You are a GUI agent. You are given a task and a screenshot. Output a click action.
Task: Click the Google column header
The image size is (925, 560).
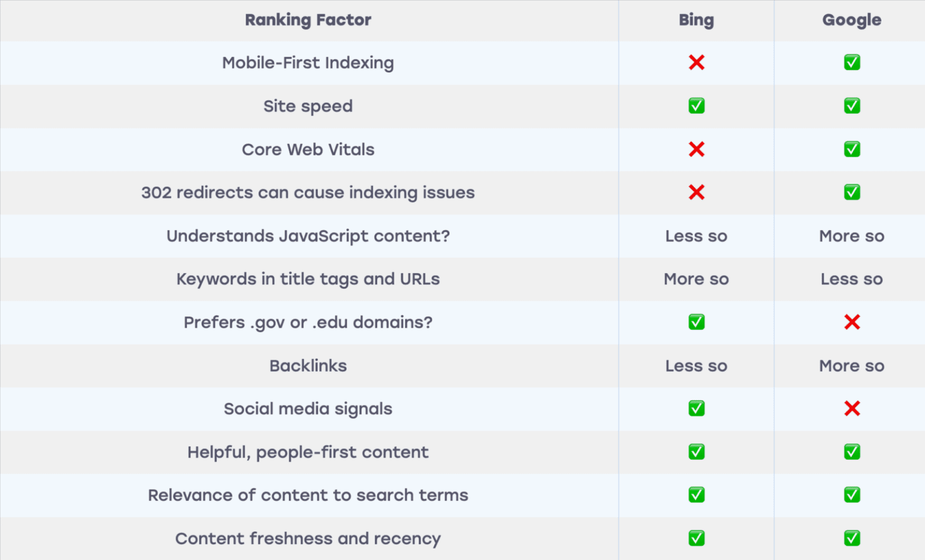852,20
